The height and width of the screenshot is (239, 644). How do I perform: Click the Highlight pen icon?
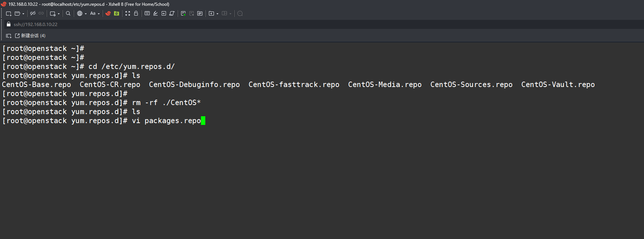[155, 13]
